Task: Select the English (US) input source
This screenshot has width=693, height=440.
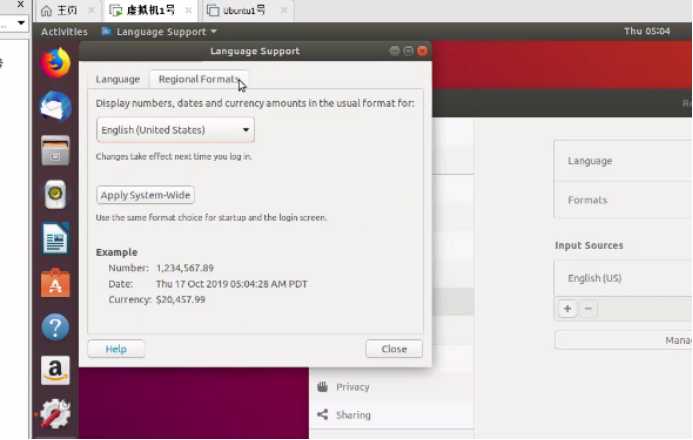Action: (x=623, y=278)
